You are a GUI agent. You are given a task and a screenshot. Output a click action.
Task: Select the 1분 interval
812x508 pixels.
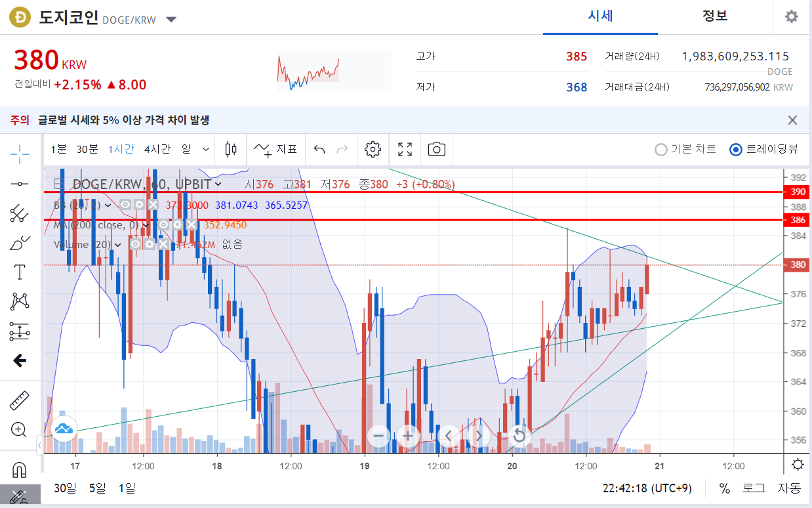[x=59, y=150]
